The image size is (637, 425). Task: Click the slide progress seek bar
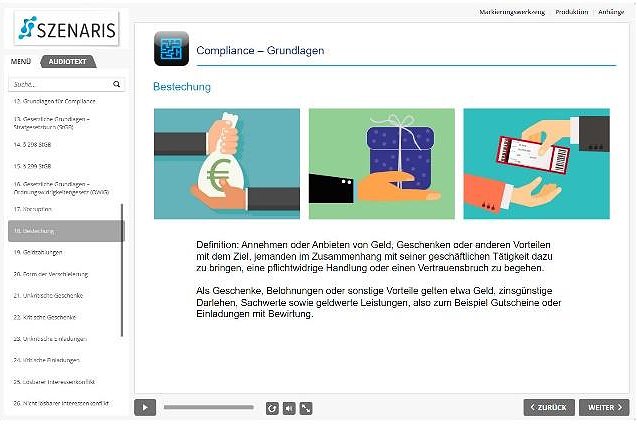pyautogui.click(x=208, y=408)
